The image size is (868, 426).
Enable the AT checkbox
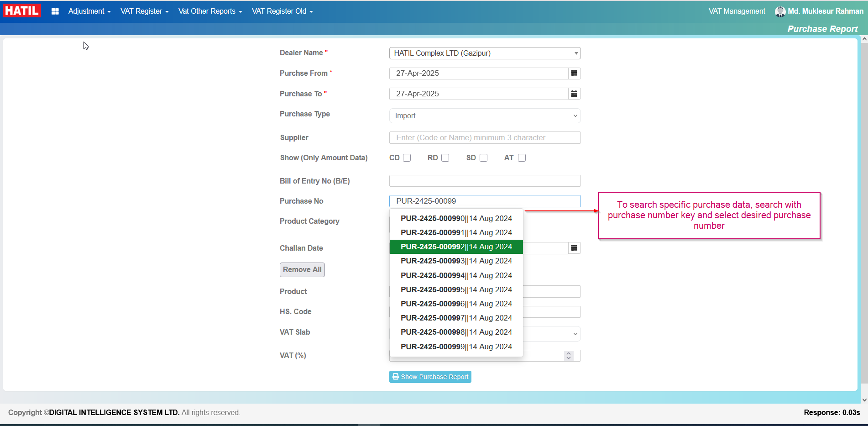point(522,158)
